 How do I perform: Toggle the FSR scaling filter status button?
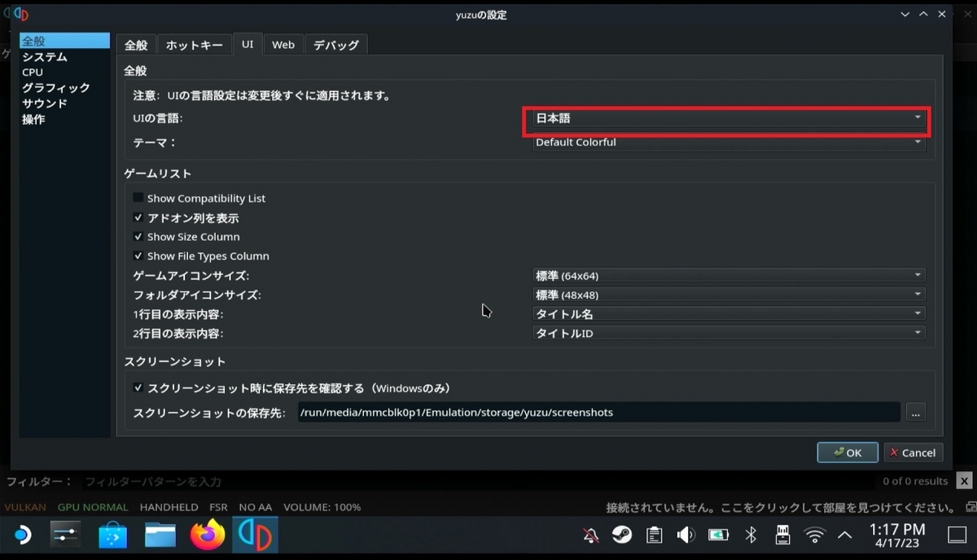click(x=218, y=507)
